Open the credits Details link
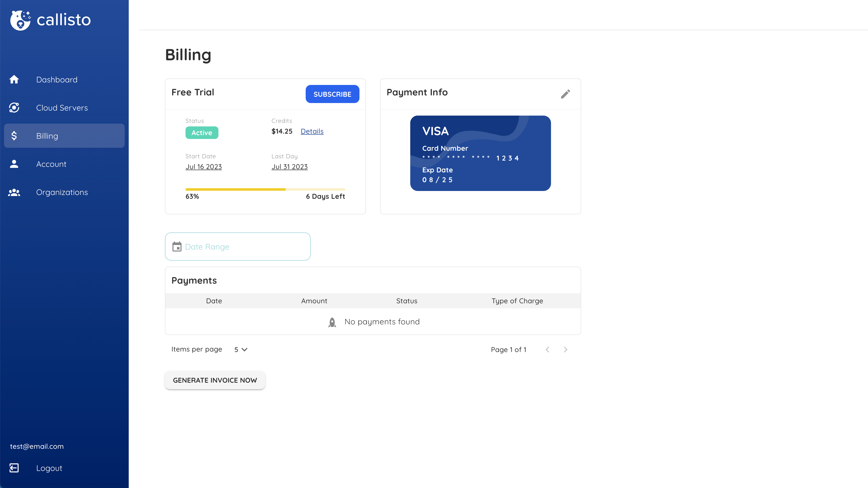Screen dimensions: 868x488 click(312, 131)
